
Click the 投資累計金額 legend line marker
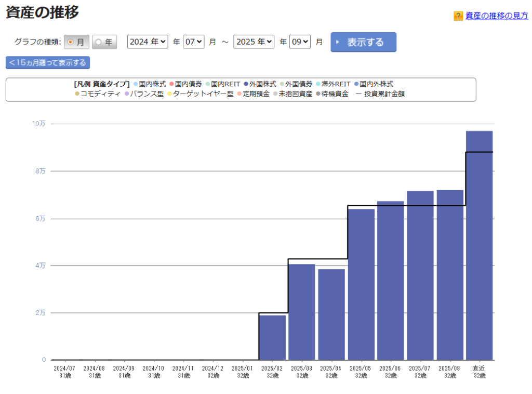pyautogui.click(x=358, y=94)
